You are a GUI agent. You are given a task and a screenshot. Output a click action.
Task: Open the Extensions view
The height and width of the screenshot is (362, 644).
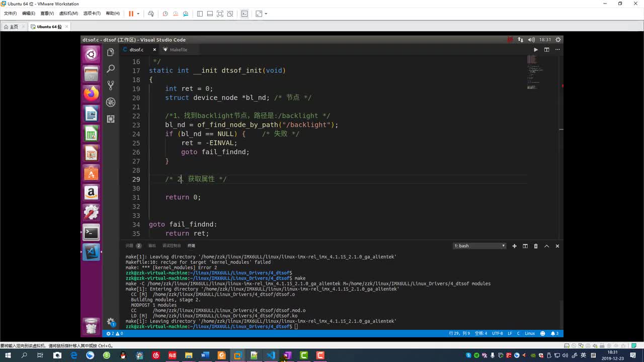point(111,119)
